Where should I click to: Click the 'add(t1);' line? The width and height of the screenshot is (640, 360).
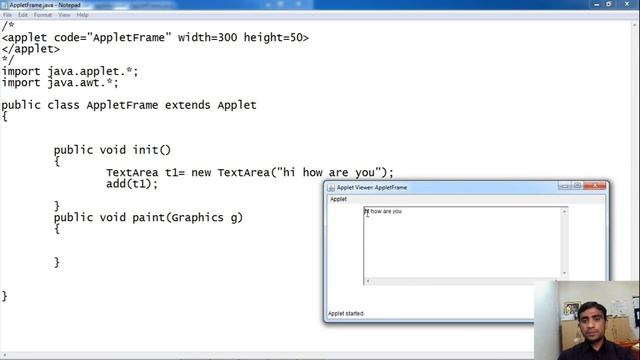(x=132, y=184)
